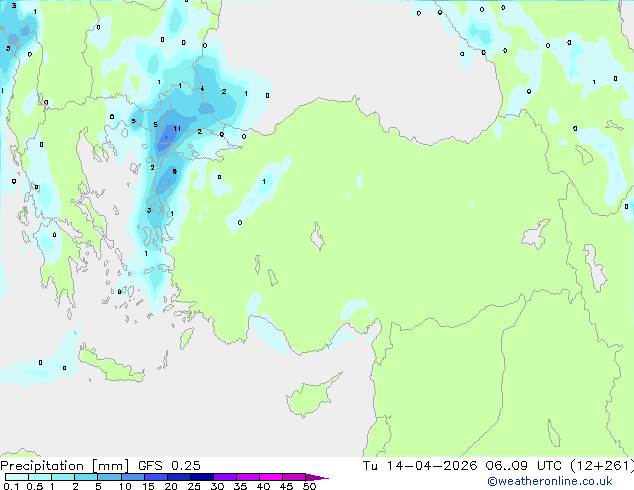Click the 35–40 mm violet legend swatch
The height and width of the screenshot is (490, 634).
tap(248, 477)
